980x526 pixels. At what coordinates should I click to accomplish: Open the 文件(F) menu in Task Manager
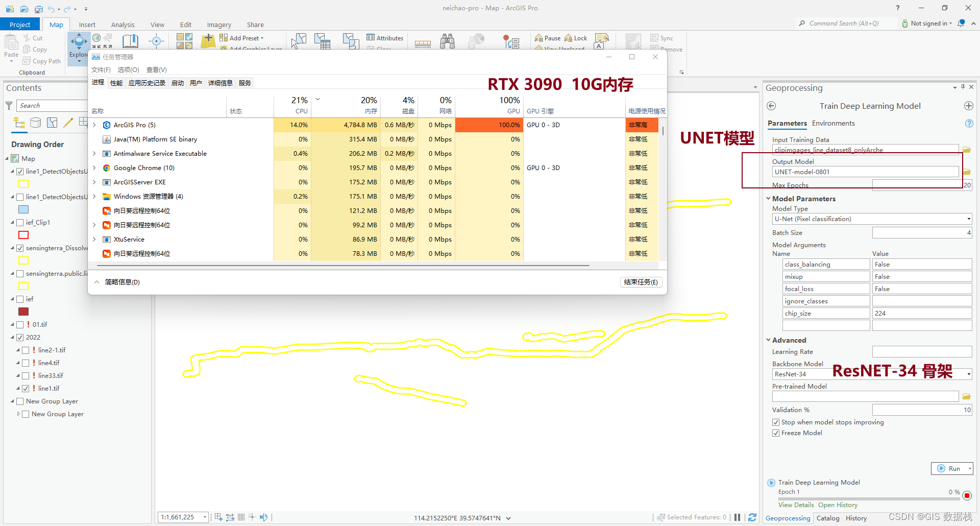pos(101,70)
